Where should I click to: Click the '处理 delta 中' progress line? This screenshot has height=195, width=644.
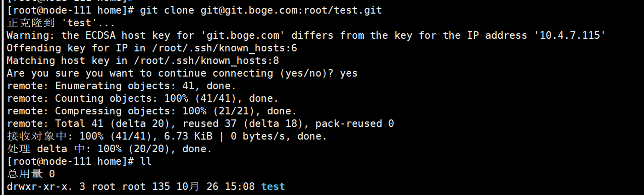tap(110, 149)
